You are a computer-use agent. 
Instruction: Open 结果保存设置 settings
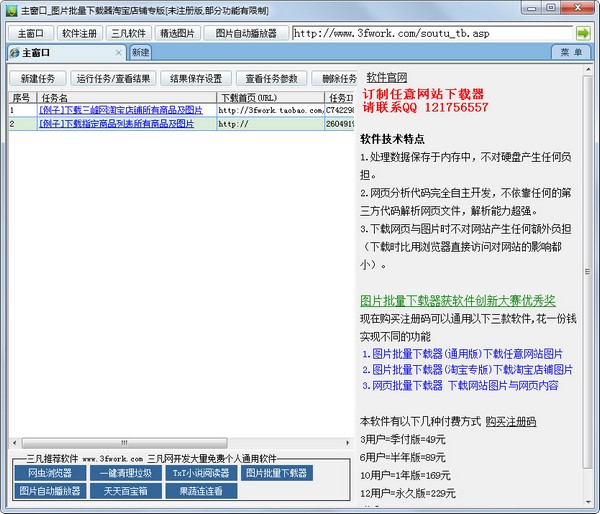pos(195,79)
